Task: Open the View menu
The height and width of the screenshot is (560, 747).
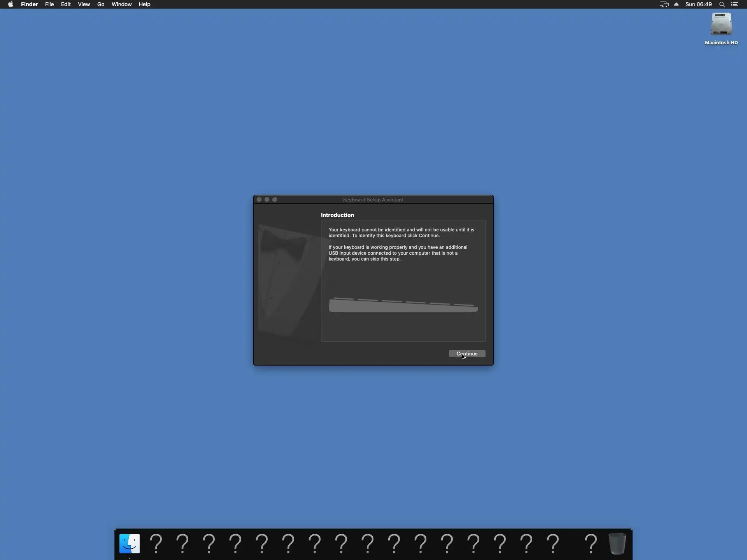Action: click(x=84, y=4)
